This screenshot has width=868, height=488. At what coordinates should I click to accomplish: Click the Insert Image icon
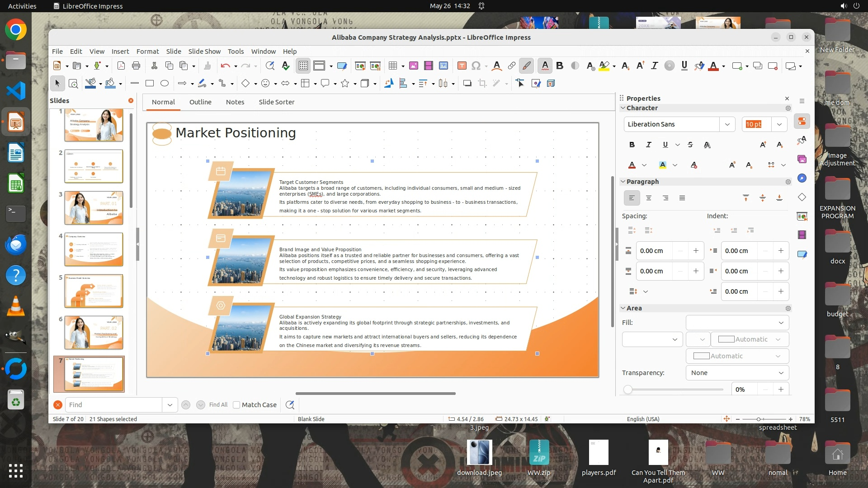click(x=413, y=66)
